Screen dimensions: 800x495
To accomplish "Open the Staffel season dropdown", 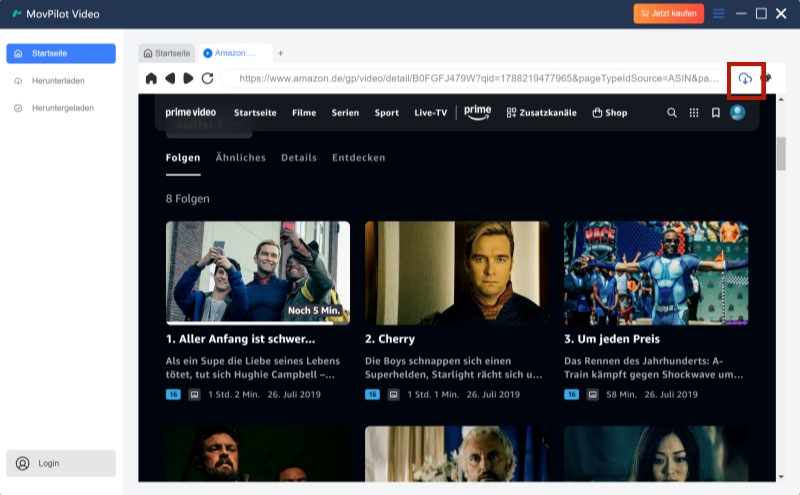I will [209, 126].
